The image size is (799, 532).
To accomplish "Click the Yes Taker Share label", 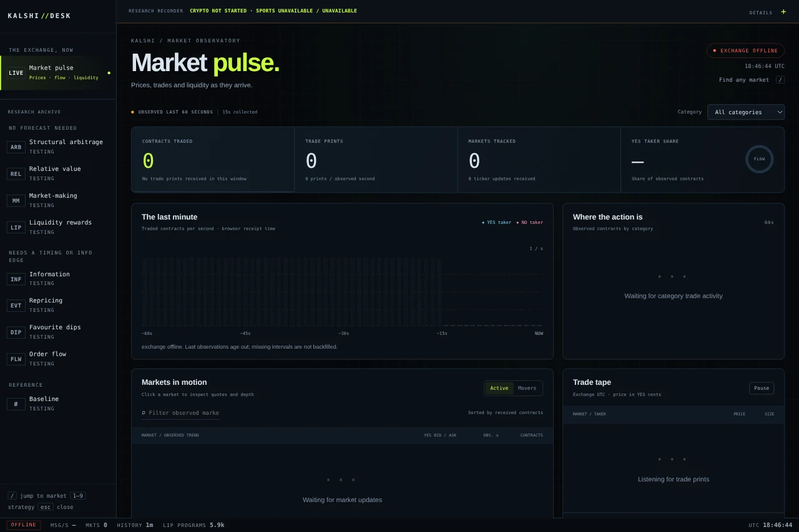I will (655, 142).
